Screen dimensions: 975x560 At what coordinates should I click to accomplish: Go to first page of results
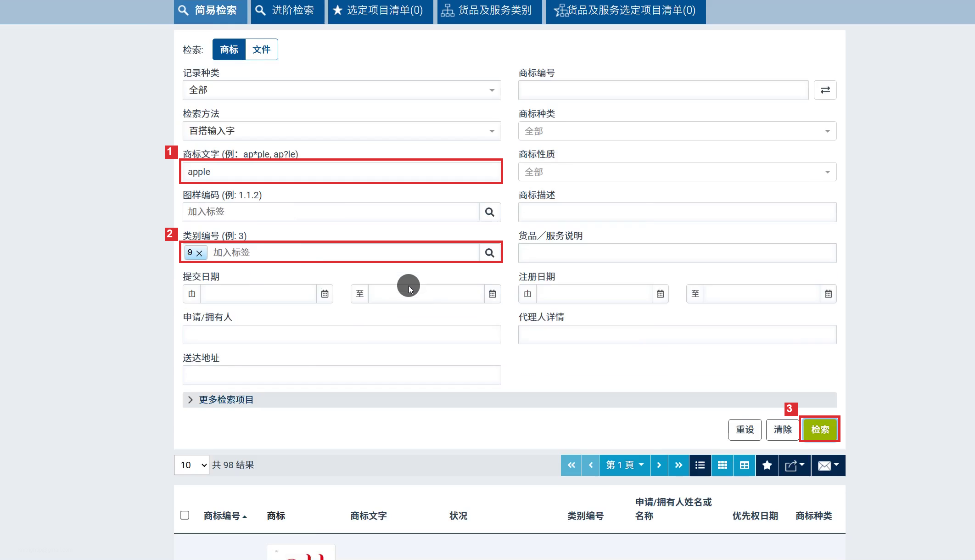(571, 465)
